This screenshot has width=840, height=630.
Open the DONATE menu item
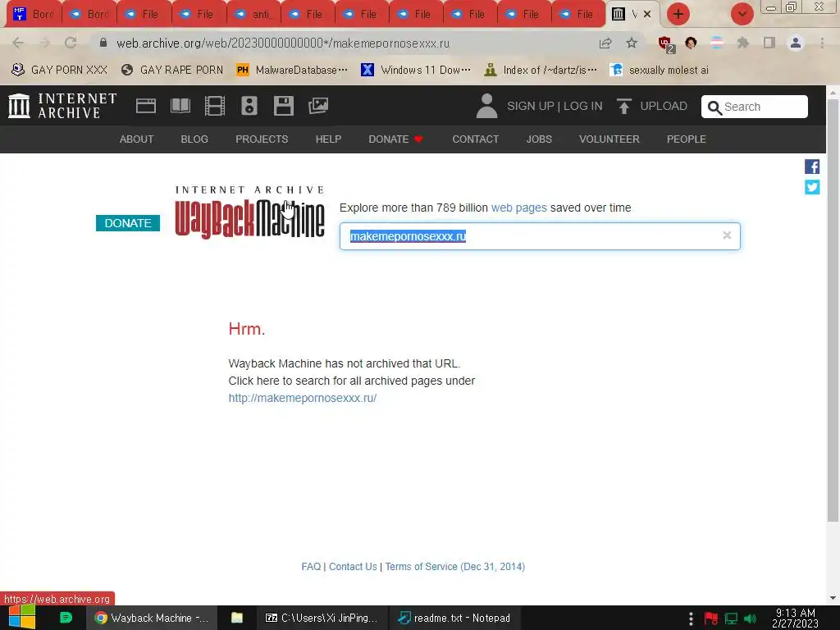pyautogui.click(x=396, y=139)
